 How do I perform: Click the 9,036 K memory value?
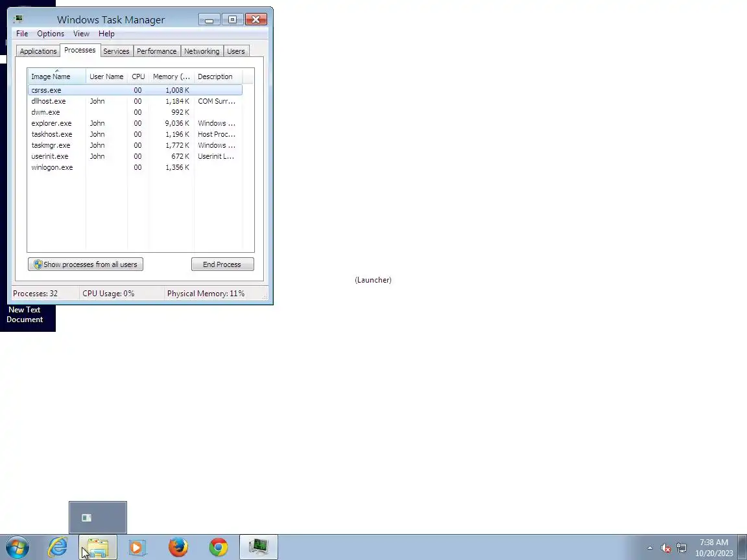coord(177,123)
